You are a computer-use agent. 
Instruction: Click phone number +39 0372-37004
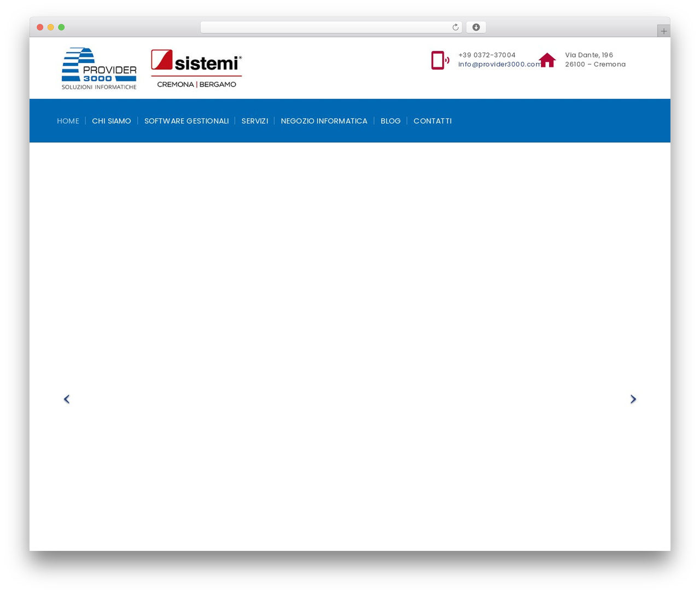[487, 55]
